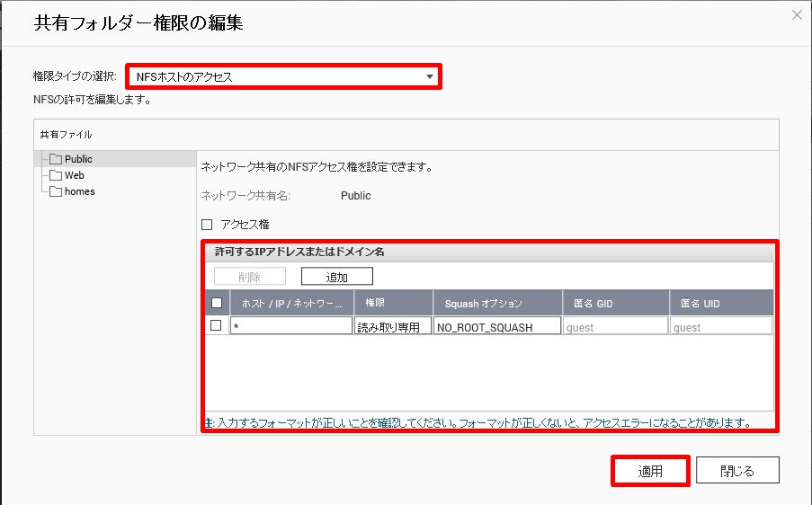Screen dimensions: 812x505
Task: Toggle the select-all checkbox in table header
Action: 216,303
